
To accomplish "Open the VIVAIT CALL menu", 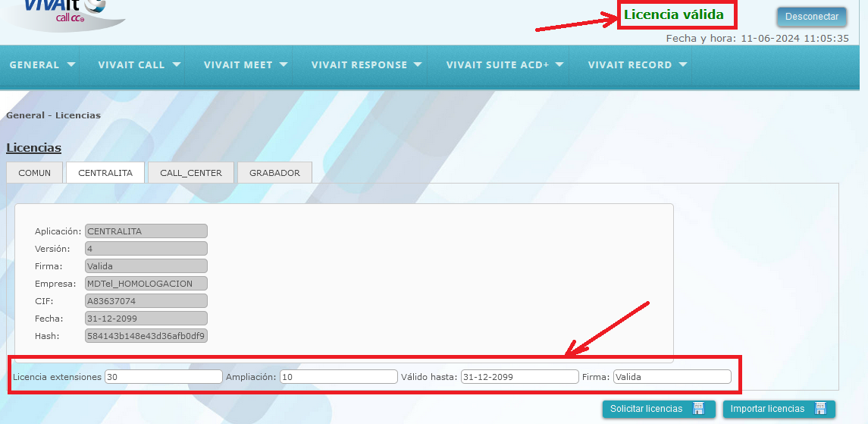I will point(132,65).
